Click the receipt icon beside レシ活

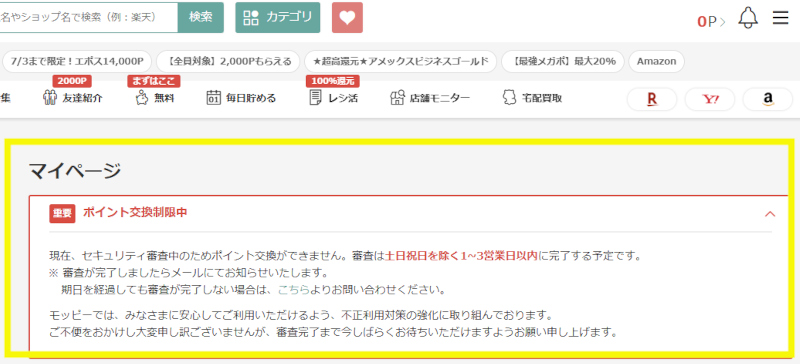click(316, 98)
